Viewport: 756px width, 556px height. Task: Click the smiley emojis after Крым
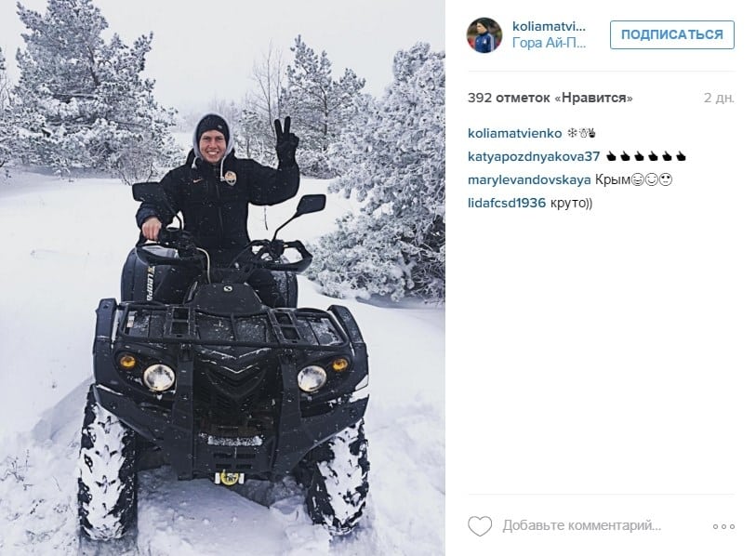tap(652, 179)
